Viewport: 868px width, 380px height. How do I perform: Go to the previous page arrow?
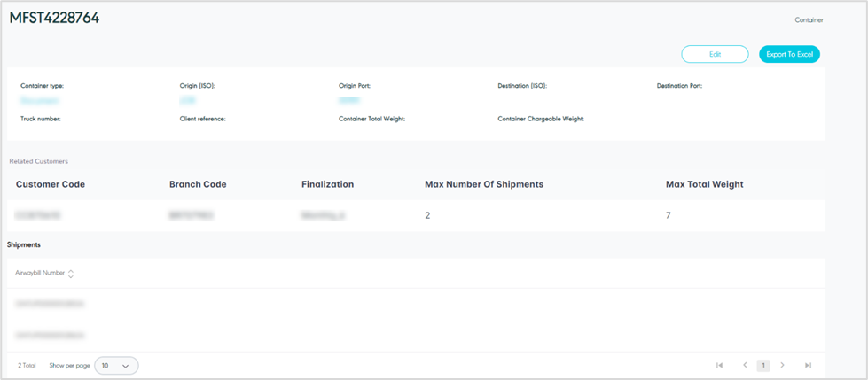tap(745, 365)
